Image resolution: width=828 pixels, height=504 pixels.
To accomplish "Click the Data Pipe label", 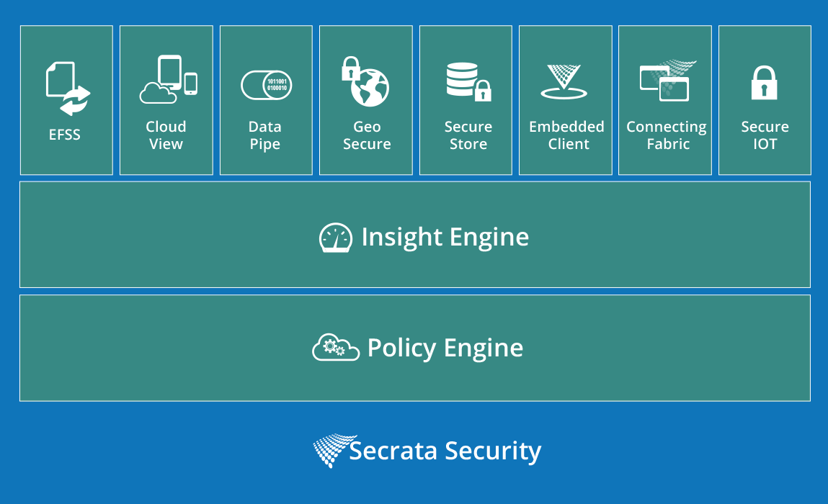I will pyautogui.click(x=265, y=135).
